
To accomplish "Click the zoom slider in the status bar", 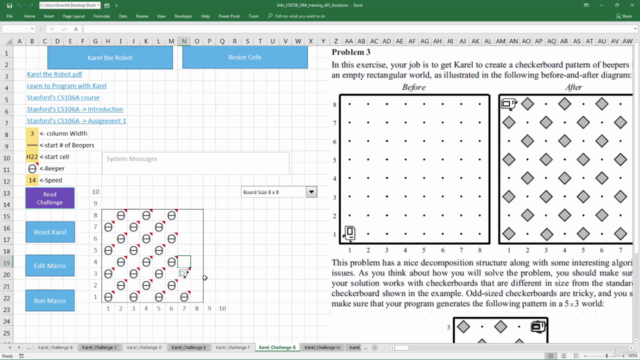I will point(607,356).
